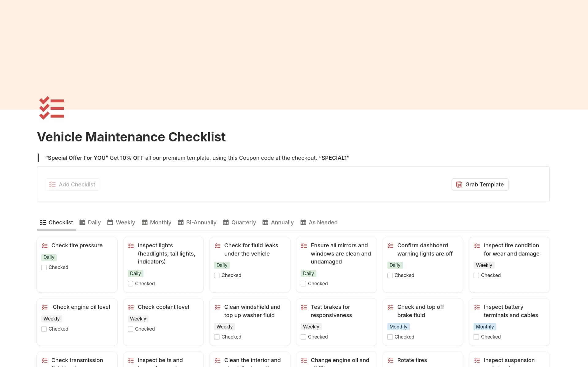588x367 pixels.
Task: Mark Inspect tire condition for wear as Checked
Action: [476, 275]
